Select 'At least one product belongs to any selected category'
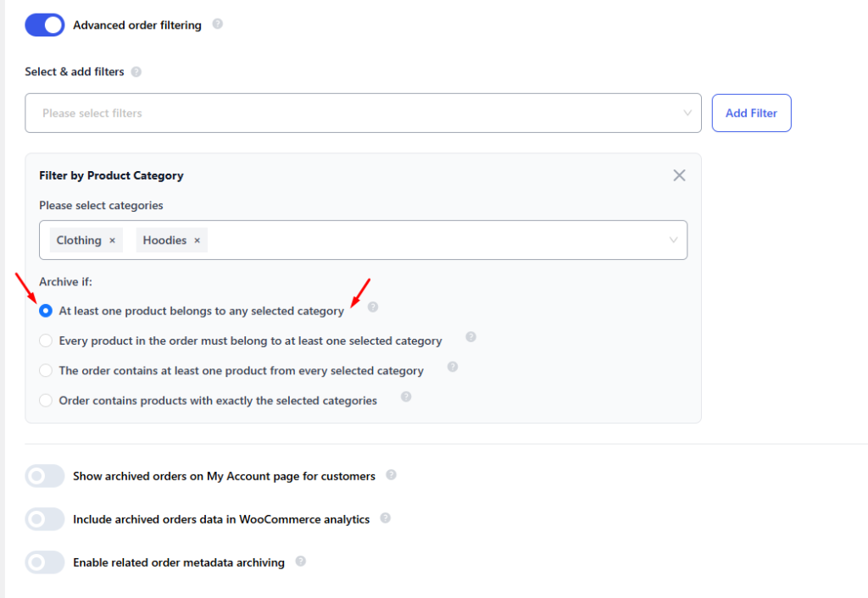The width and height of the screenshot is (868, 598). point(46,311)
